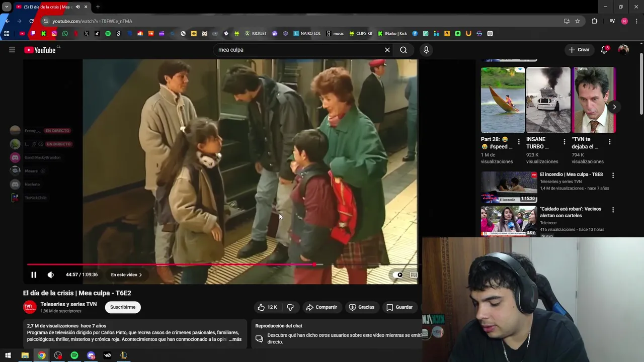Image resolution: width=644 pixels, height=362 pixels.
Task: Open the Chrome apps grid shortcut
Action: (x=7, y=34)
